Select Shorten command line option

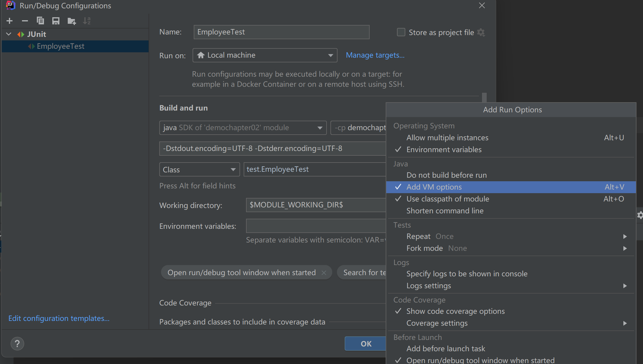(445, 211)
